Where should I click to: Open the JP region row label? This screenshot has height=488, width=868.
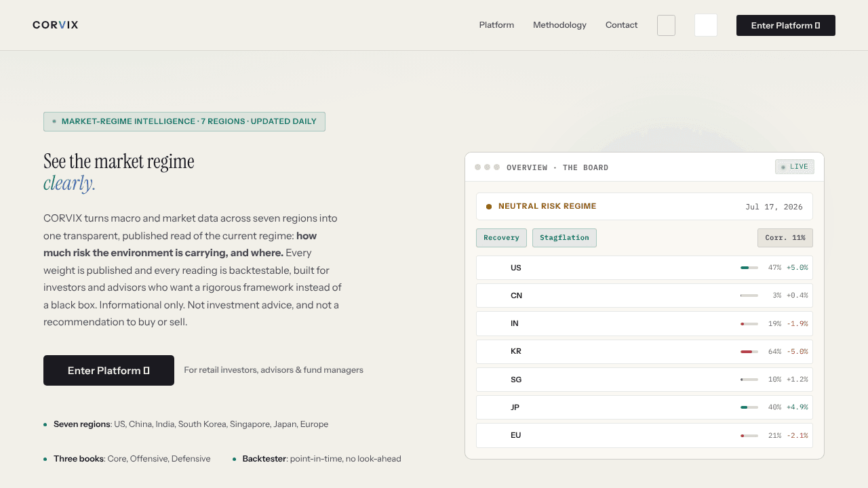(515, 407)
